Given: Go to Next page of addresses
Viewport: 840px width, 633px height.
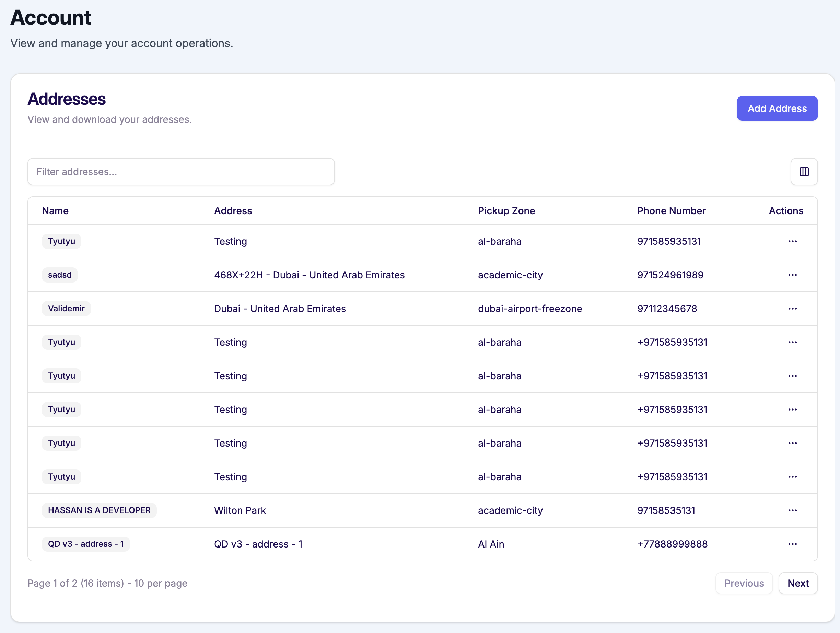Looking at the screenshot, I should click(797, 583).
